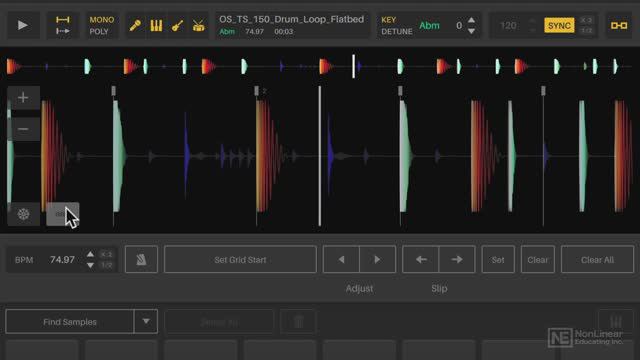Select beat grid marker labeled 2
The image size is (640, 360).
[257, 91]
